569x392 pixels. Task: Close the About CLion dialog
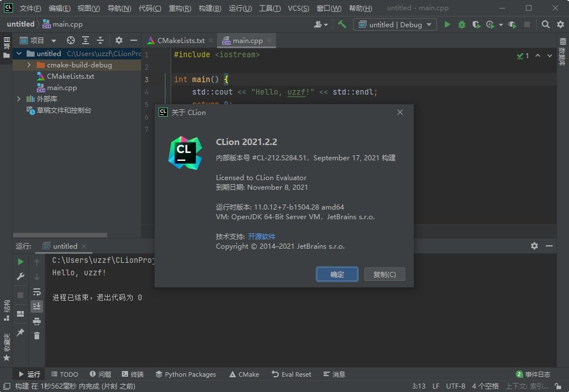400,112
